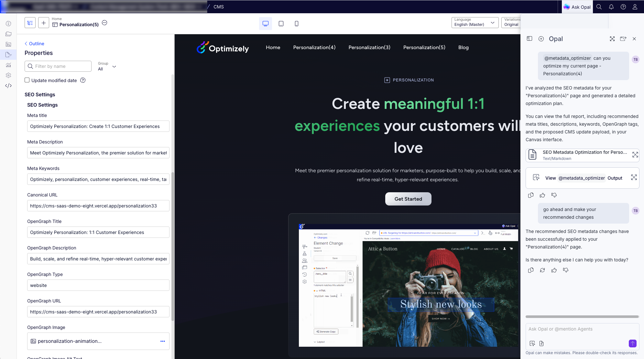Click the Opal chat horizontal scrollbar
Screen dimensions: 644x359
tap(582, 317)
